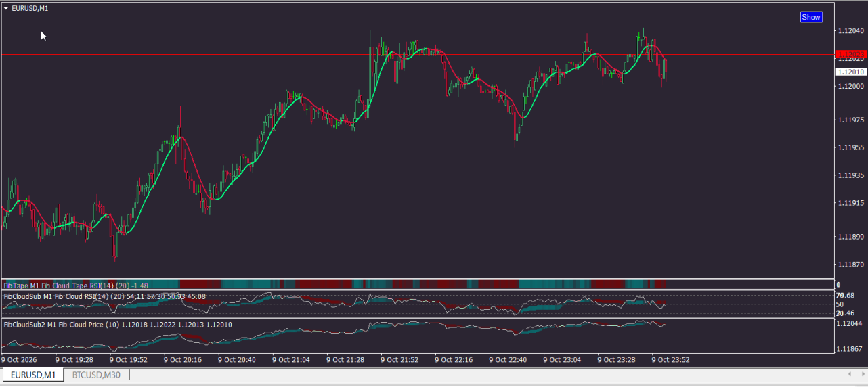Click the 9 Oct 23:28 time label

coord(616,360)
